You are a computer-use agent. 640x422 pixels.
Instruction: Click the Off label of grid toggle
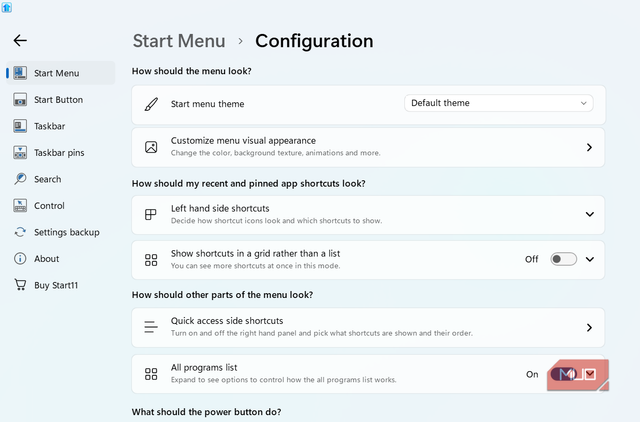click(531, 259)
